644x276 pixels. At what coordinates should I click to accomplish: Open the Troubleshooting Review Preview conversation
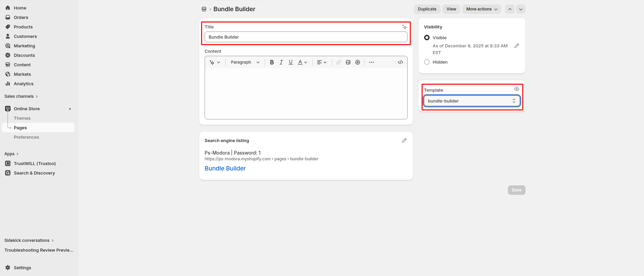(39, 250)
